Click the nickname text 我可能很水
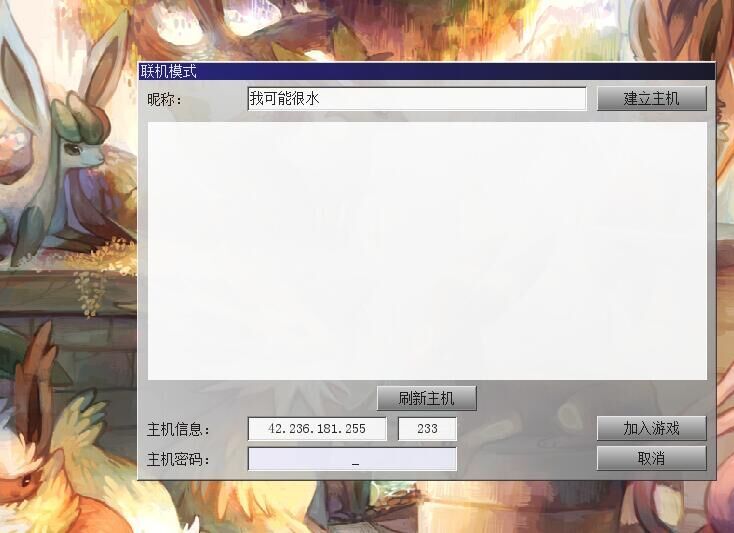Viewport: 734px width, 533px height. click(x=284, y=98)
